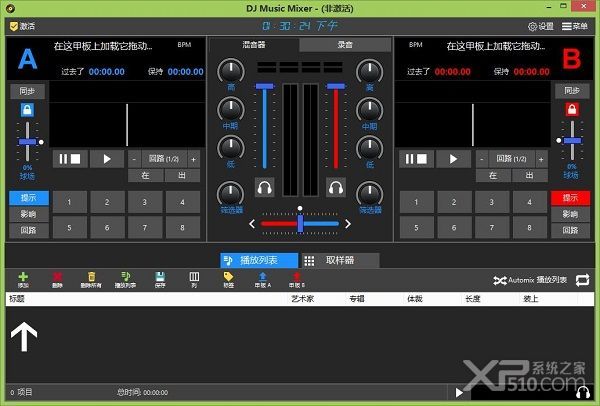
Task: Click the crossfader handle
Action: (x=300, y=223)
